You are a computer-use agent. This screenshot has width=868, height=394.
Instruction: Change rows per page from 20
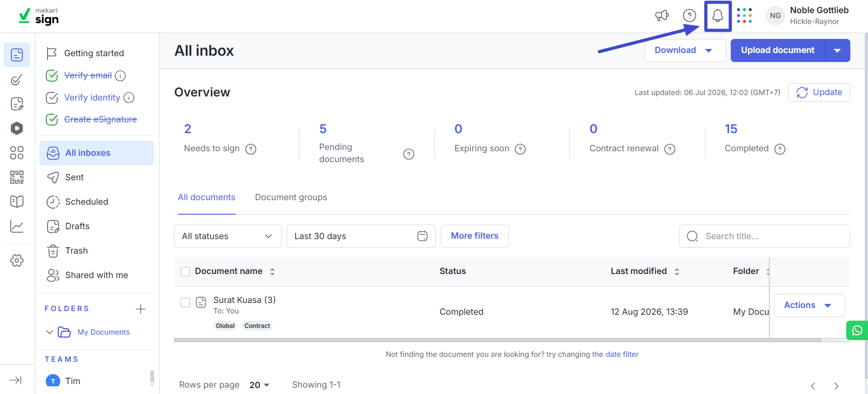[x=260, y=385]
